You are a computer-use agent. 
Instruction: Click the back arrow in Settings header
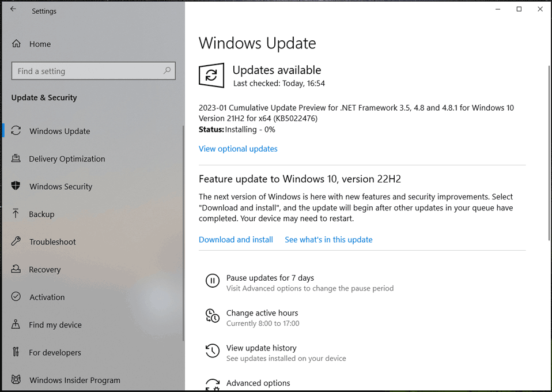pyautogui.click(x=13, y=9)
